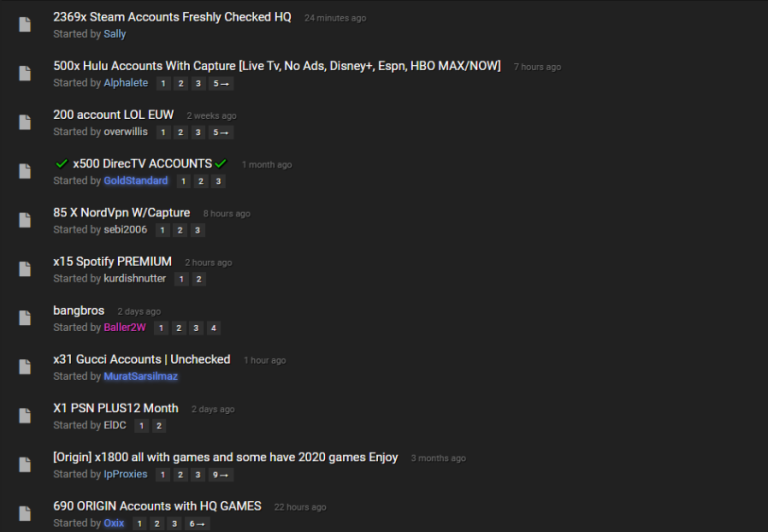768x532 pixels.
Task: Click the document icon beside the Spotify PREMIUM thread
Action: point(25,269)
